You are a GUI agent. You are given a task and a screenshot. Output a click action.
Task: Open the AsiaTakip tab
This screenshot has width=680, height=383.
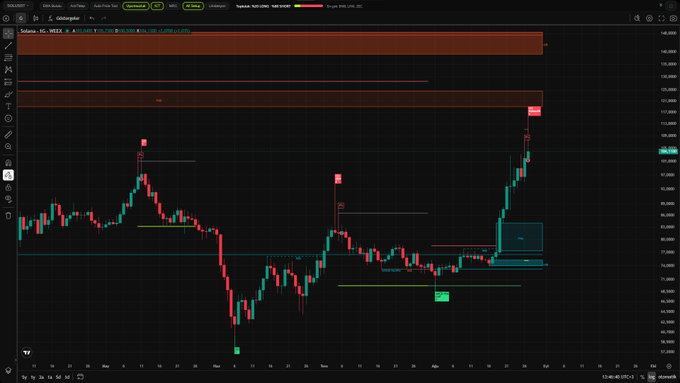(x=78, y=6)
